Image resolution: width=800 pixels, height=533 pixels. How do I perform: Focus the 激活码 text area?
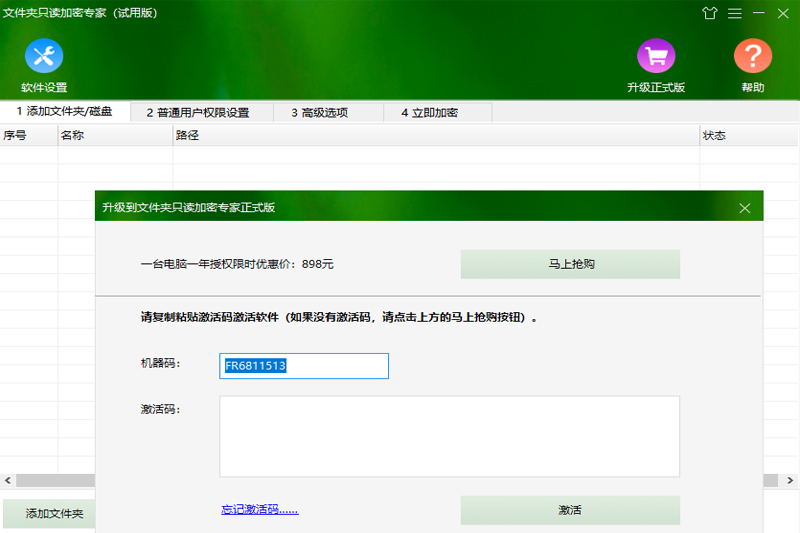(449, 437)
